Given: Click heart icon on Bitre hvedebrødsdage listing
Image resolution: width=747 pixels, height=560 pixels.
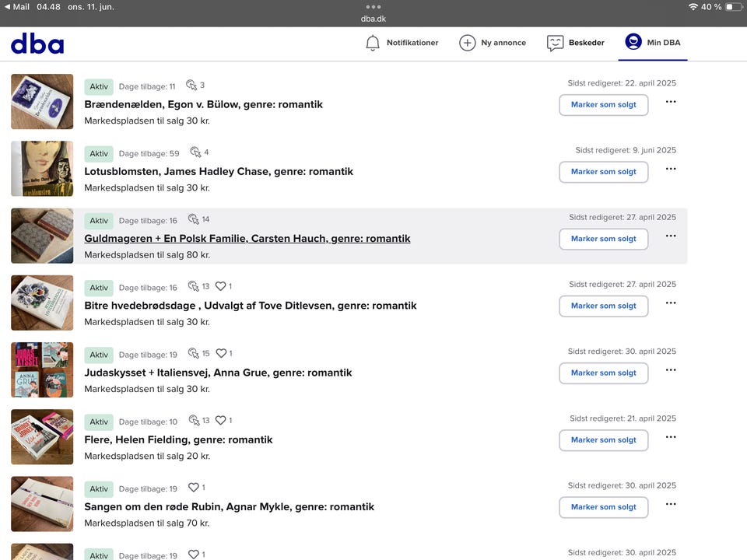Looking at the screenshot, I should click(220, 286).
